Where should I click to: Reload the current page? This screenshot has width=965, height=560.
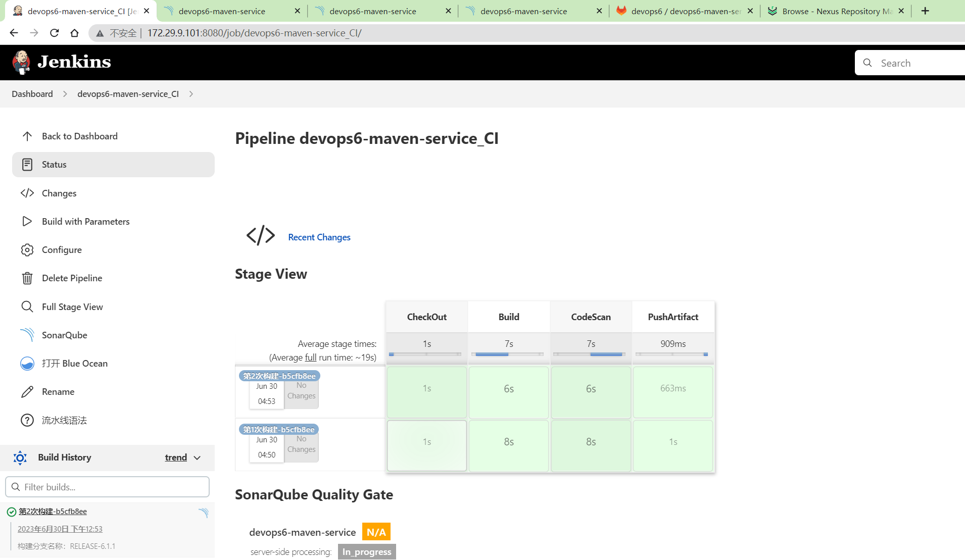coord(54,33)
